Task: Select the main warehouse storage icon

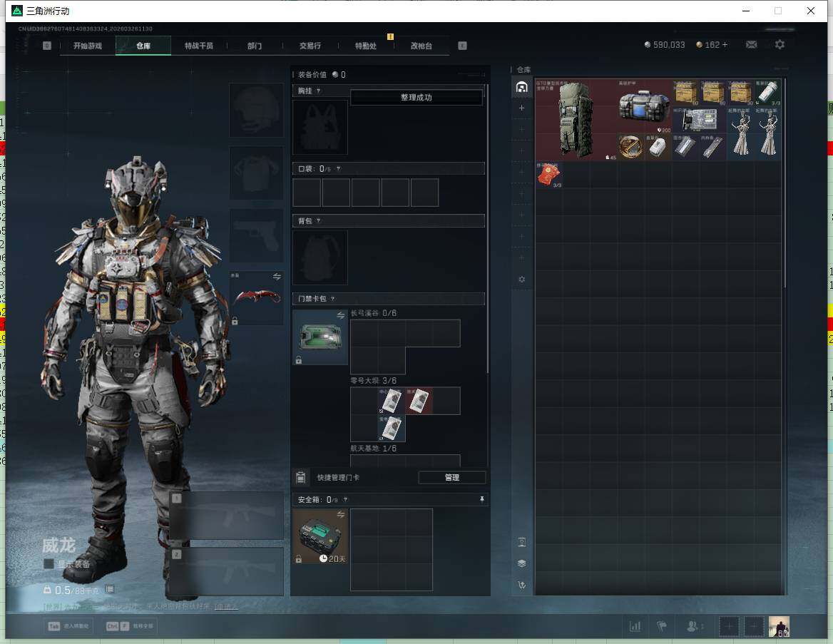Action: [521, 86]
